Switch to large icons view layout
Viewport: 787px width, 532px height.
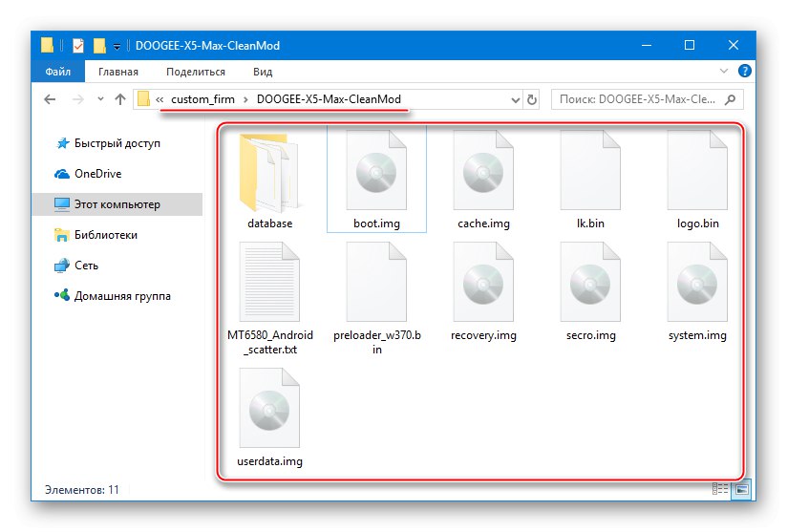tap(742, 489)
